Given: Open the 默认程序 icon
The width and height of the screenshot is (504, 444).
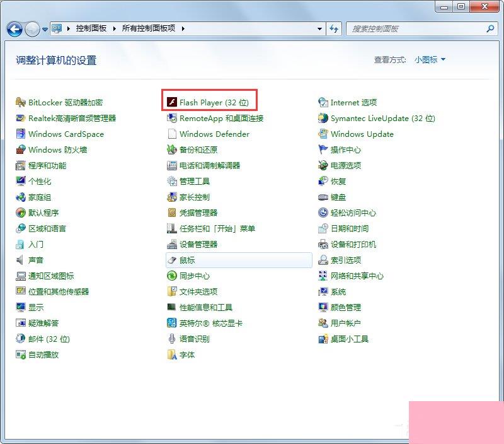Looking at the screenshot, I should coord(21,213).
